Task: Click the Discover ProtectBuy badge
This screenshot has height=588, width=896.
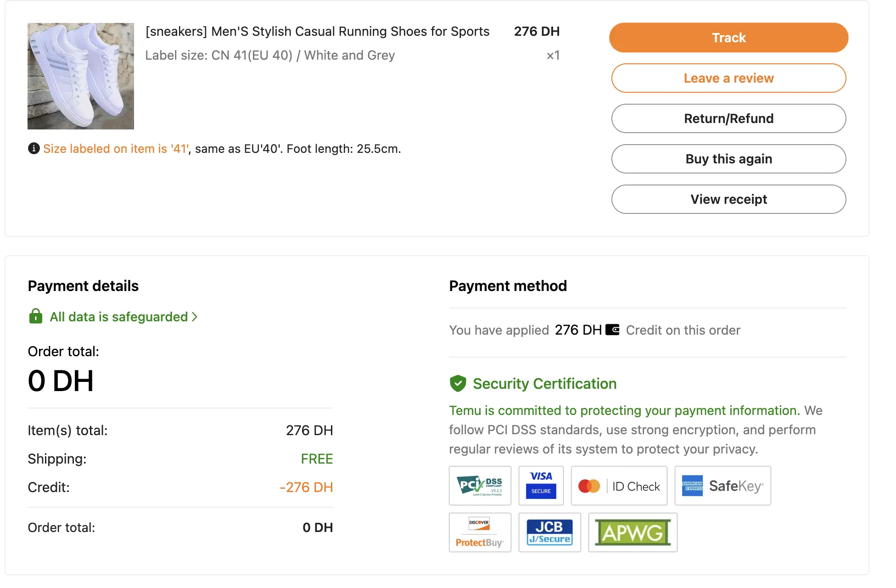Action: coord(480,532)
